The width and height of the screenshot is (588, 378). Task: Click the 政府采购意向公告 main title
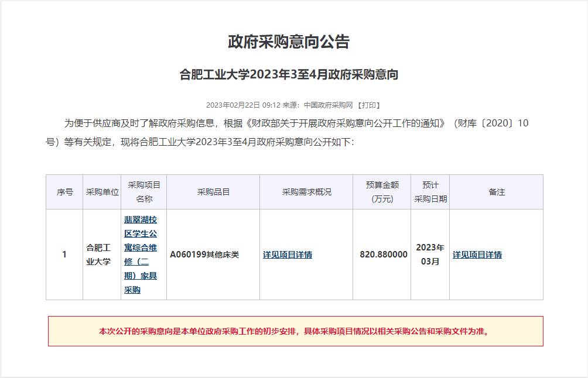pos(289,42)
